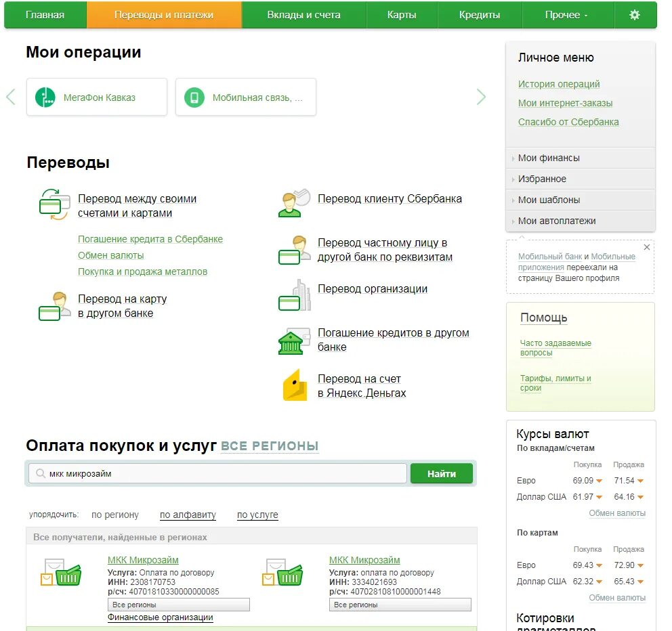Open Мобильный банк link in notification
Viewport: 672px width, 631px height.
(550, 256)
